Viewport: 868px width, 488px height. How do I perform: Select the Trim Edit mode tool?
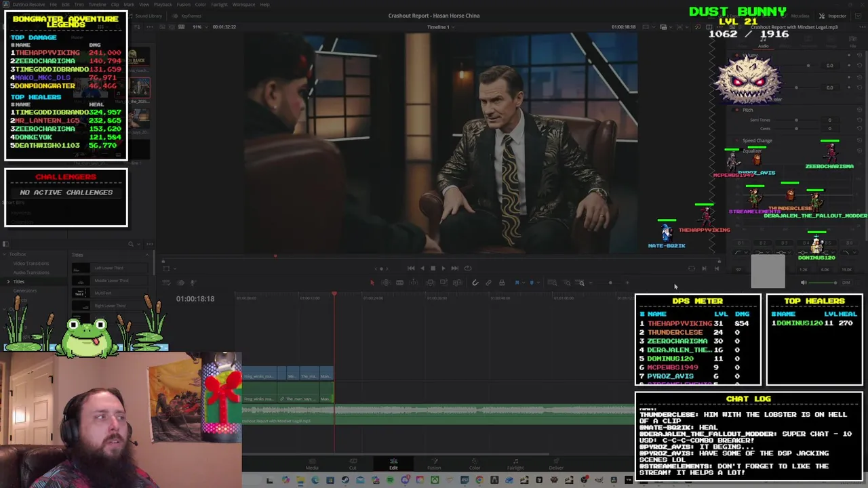point(386,283)
